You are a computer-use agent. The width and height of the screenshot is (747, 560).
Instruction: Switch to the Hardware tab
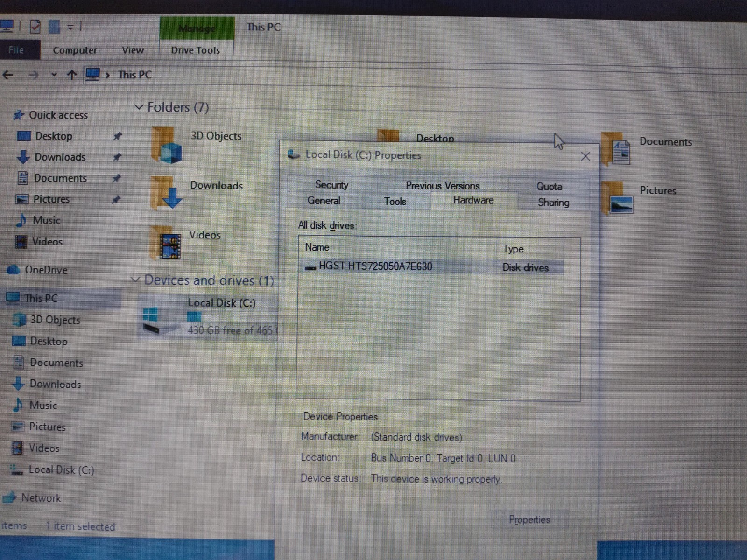coord(473,201)
